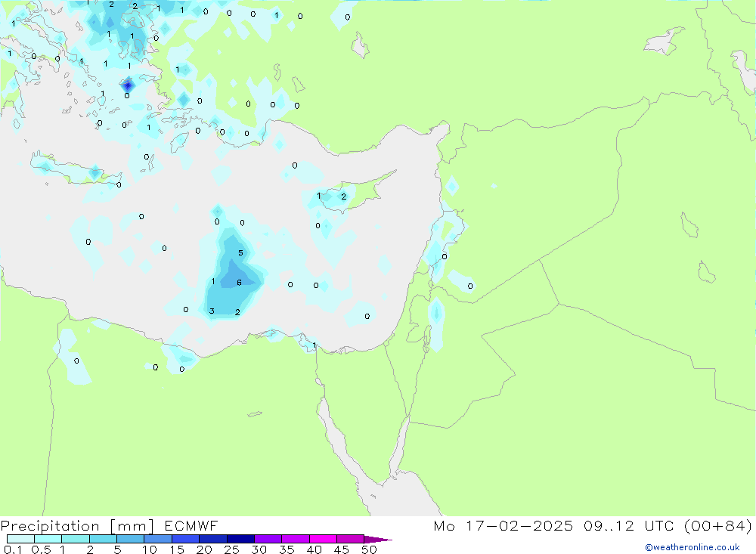Click the "0.1" legend scale label
This screenshot has height=554, width=756.
click(13, 549)
